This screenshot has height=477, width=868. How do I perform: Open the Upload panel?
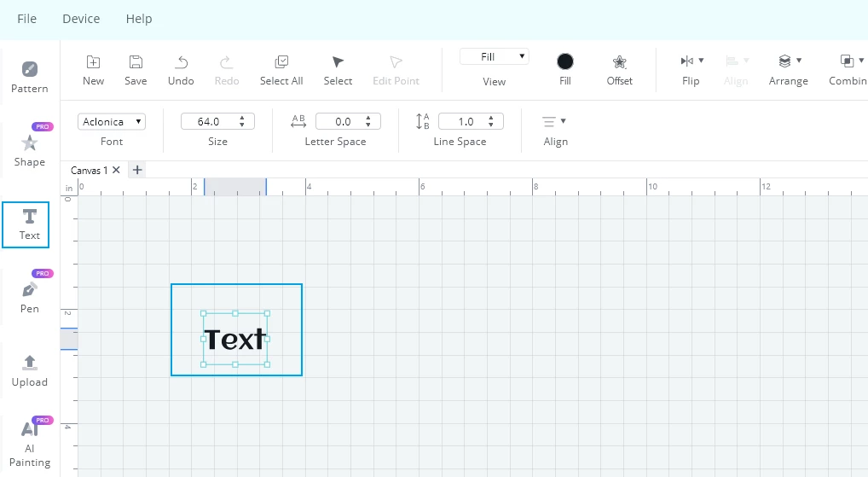point(29,370)
